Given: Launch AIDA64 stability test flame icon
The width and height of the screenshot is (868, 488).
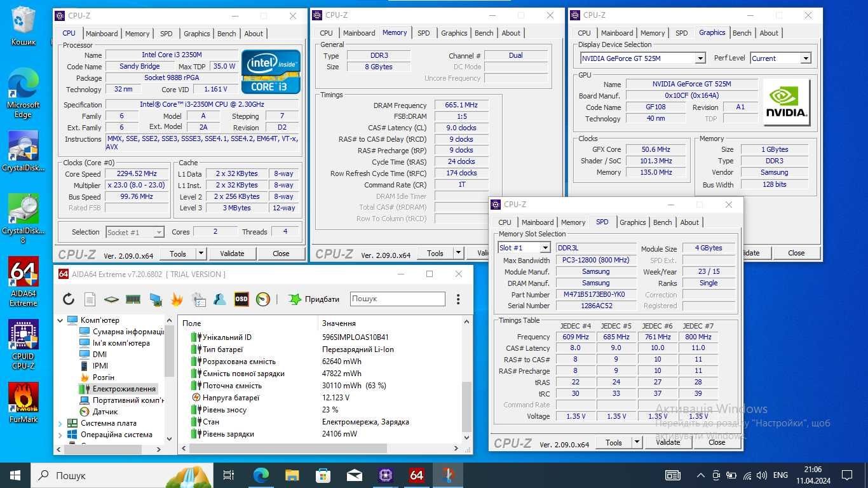Looking at the screenshot, I should pyautogui.click(x=177, y=299).
